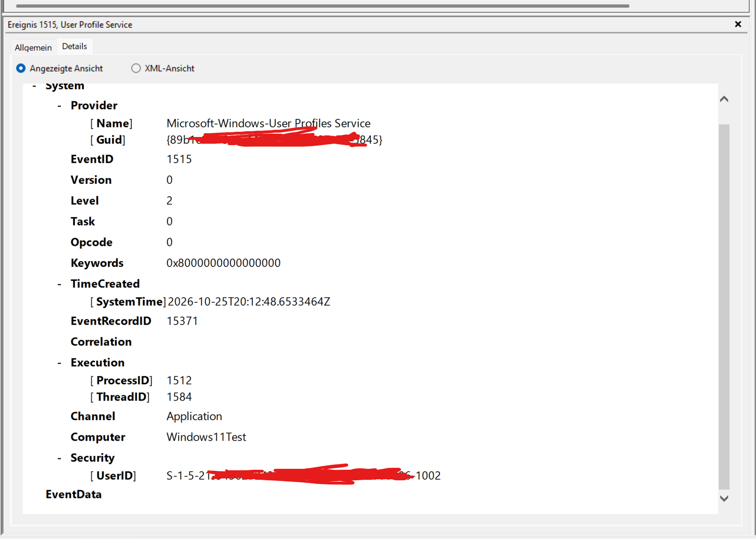Select the EventRecordID row label
This screenshot has width=756, height=539.
click(x=111, y=321)
